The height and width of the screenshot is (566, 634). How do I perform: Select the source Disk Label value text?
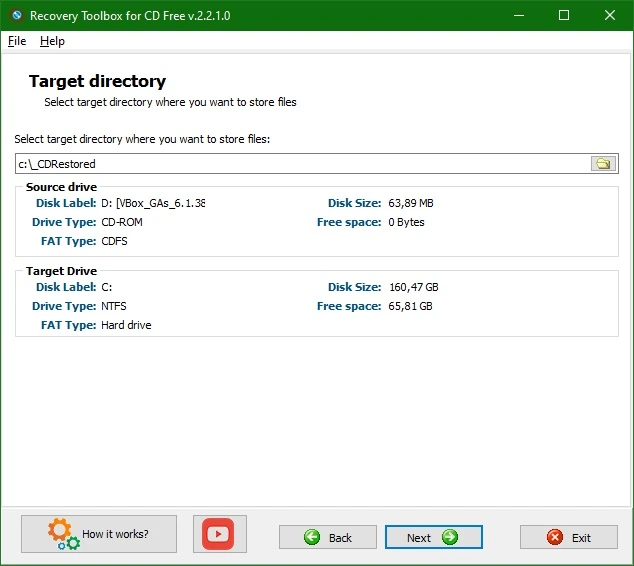[x=153, y=203]
